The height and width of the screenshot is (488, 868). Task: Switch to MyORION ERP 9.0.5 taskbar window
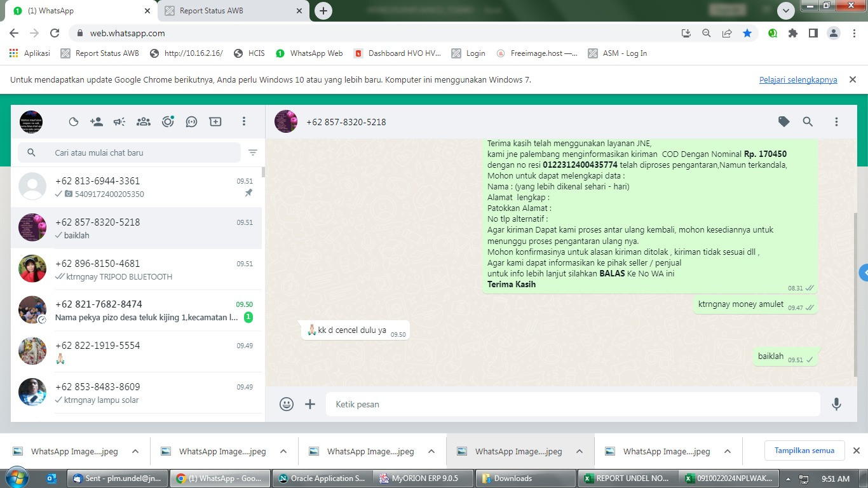[424, 478]
